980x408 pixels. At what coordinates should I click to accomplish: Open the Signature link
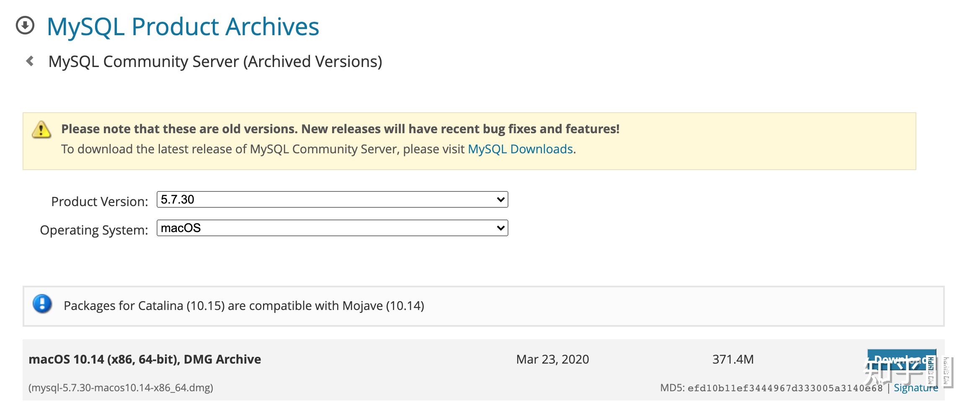pos(916,388)
